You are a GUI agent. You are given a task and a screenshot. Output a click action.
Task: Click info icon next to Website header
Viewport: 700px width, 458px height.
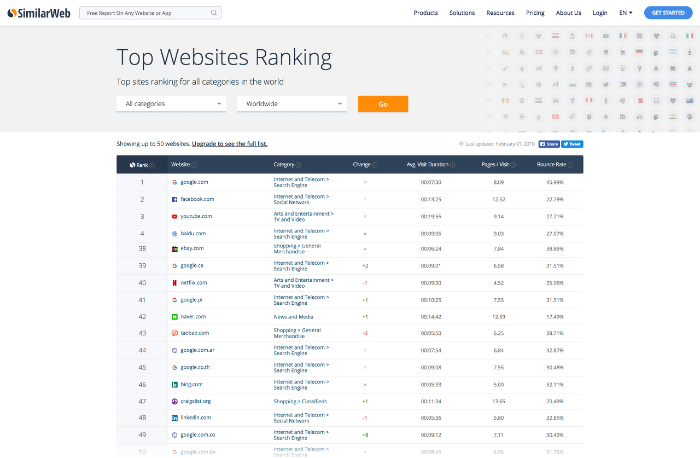(194, 165)
